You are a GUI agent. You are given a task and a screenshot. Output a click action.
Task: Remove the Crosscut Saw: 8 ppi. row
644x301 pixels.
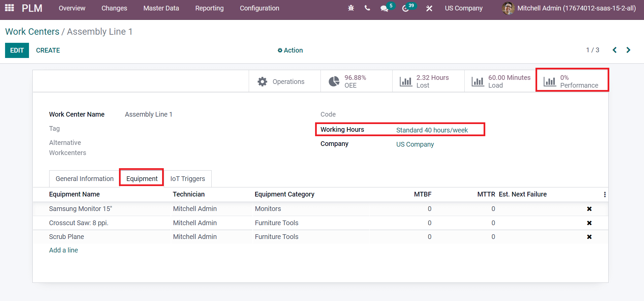(x=589, y=223)
